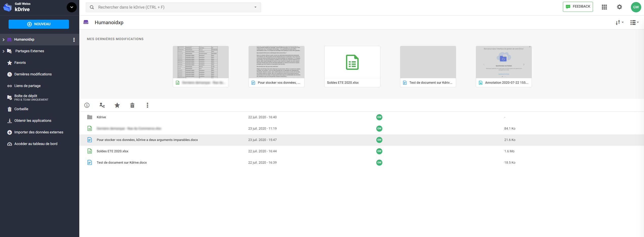Open the settings gear

click(x=619, y=7)
